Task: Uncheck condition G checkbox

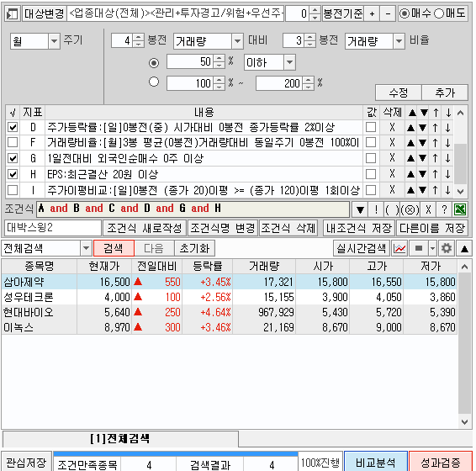Action: [x=13, y=158]
